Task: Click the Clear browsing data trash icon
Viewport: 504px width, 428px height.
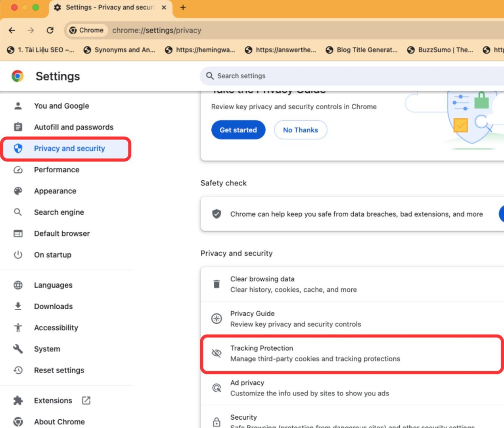Action: 217,284
